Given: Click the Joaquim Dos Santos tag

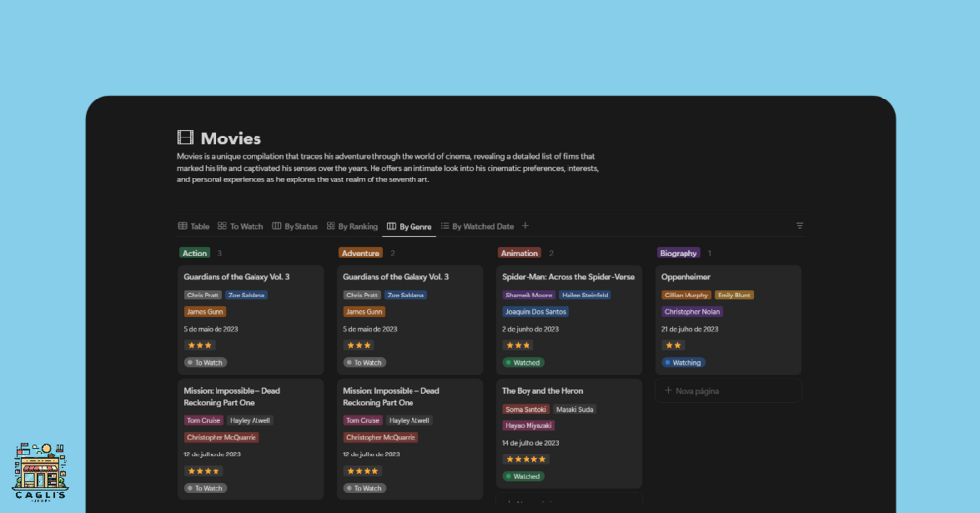Looking at the screenshot, I should tap(535, 312).
